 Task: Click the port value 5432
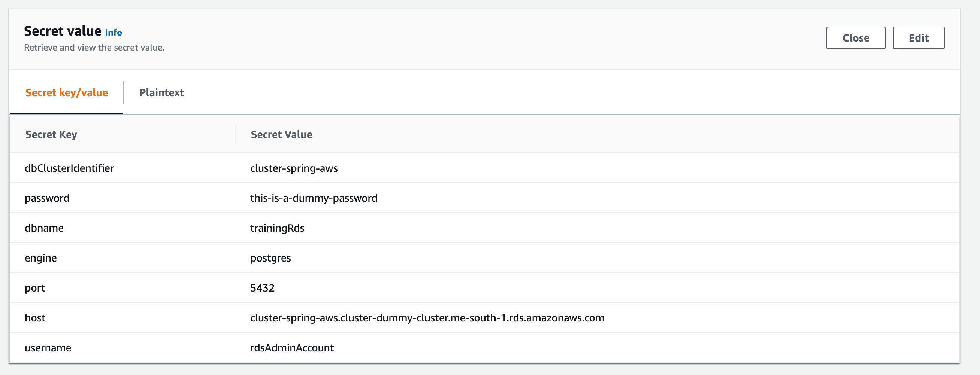pos(262,288)
